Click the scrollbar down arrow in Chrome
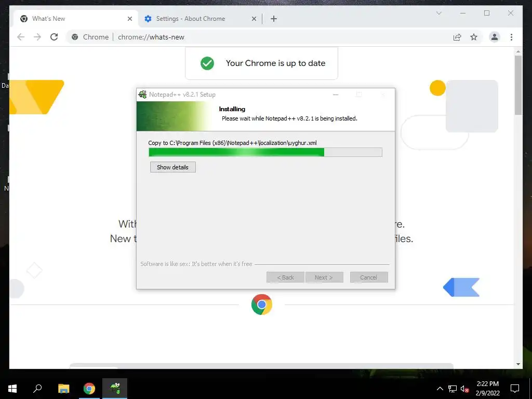Viewport: 532px width, 399px height. pos(518,364)
